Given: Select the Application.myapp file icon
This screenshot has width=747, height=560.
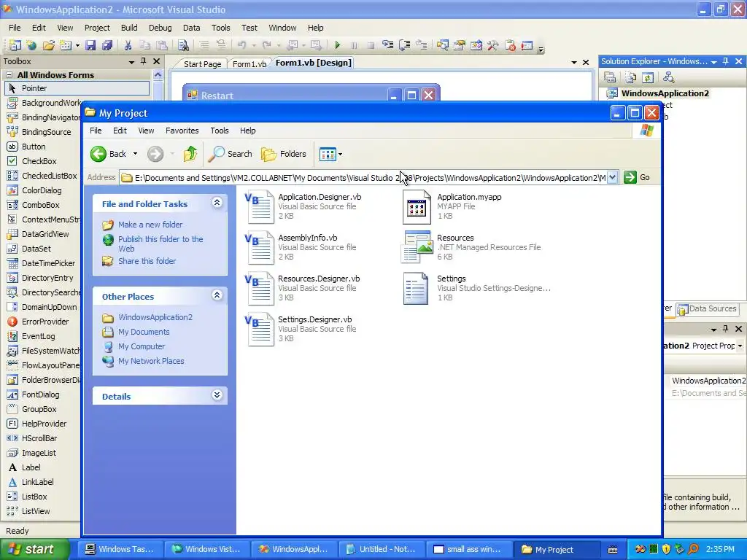Looking at the screenshot, I should [417, 206].
